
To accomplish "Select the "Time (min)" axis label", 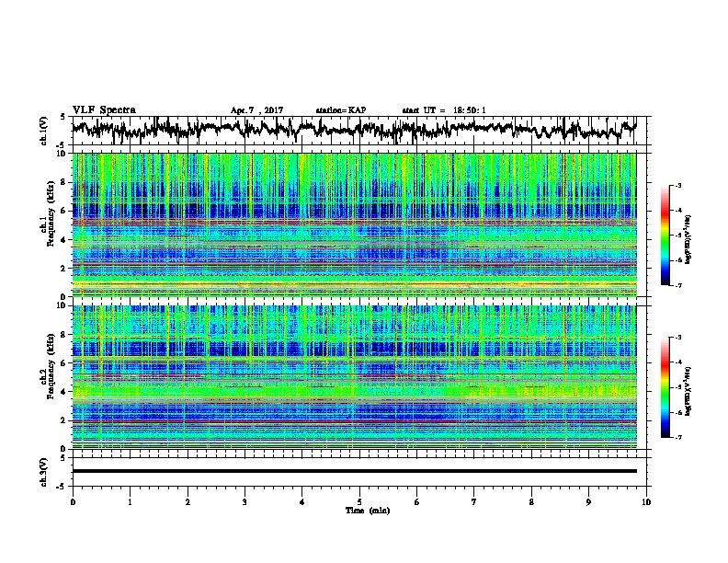I will 368,511.
